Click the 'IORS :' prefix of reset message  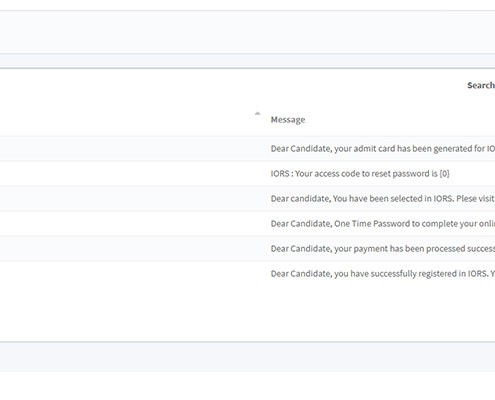click(x=282, y=174)
